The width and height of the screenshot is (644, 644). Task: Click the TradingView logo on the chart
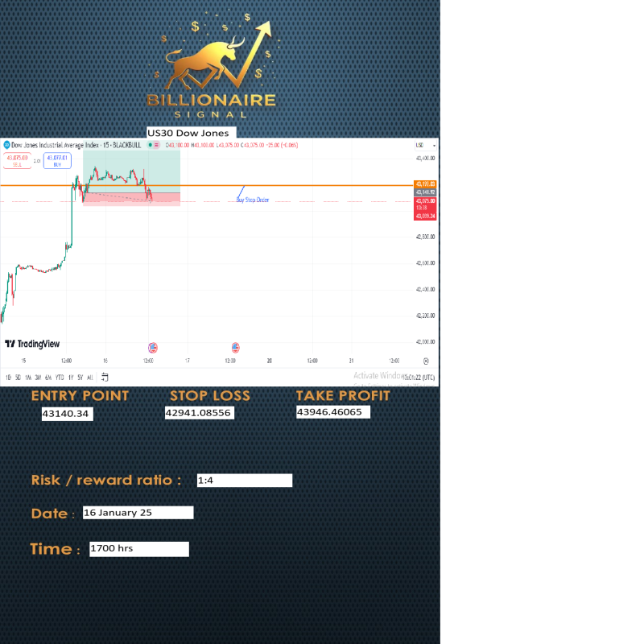[32, 344]
